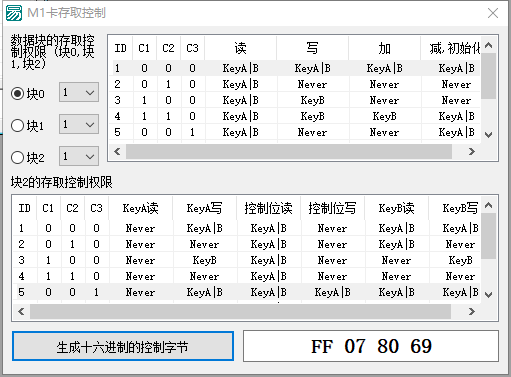Select row ID 2 in top table
This screenshot has width=511, height=377.
click(x=296, y=84)
